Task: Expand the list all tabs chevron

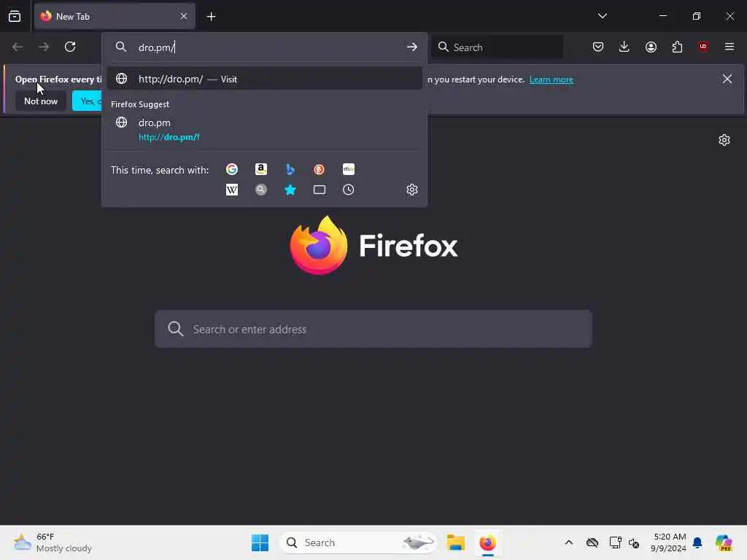Action: pos(602,16)
